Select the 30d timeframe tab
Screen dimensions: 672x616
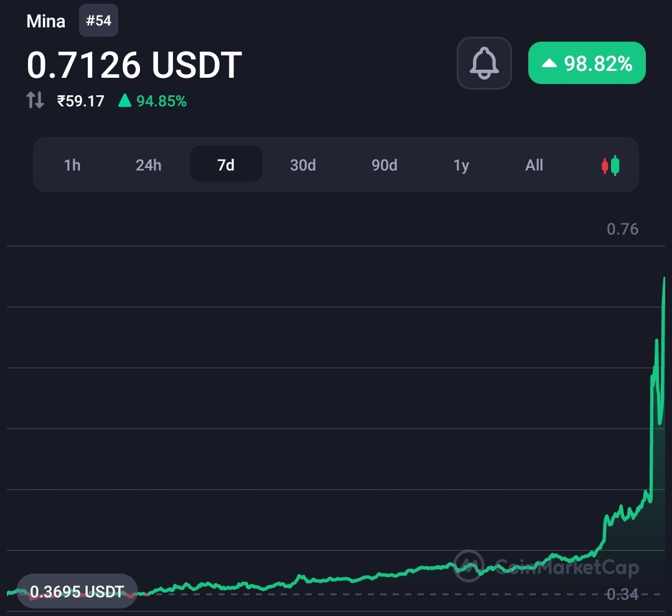(x=302, y=165)
